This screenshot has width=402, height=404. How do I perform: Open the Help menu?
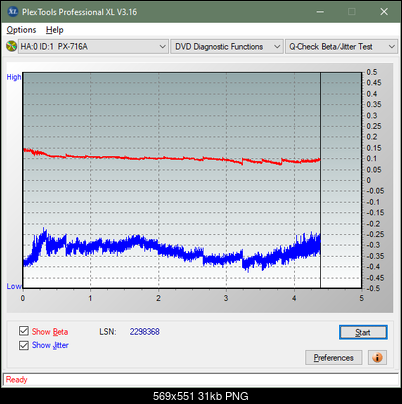click(x=55, y=30)
